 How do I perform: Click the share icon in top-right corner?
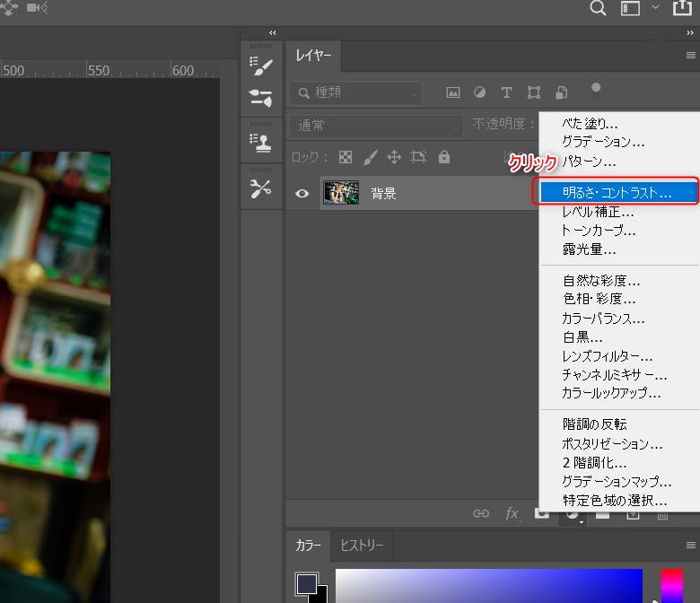pyautogui.click(x=683, y=9)
